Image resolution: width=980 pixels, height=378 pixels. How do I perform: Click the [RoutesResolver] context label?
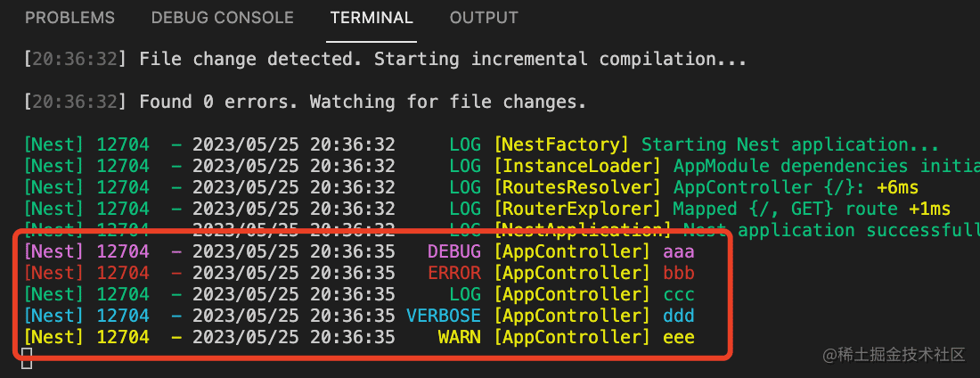click(x=578, y=187)
